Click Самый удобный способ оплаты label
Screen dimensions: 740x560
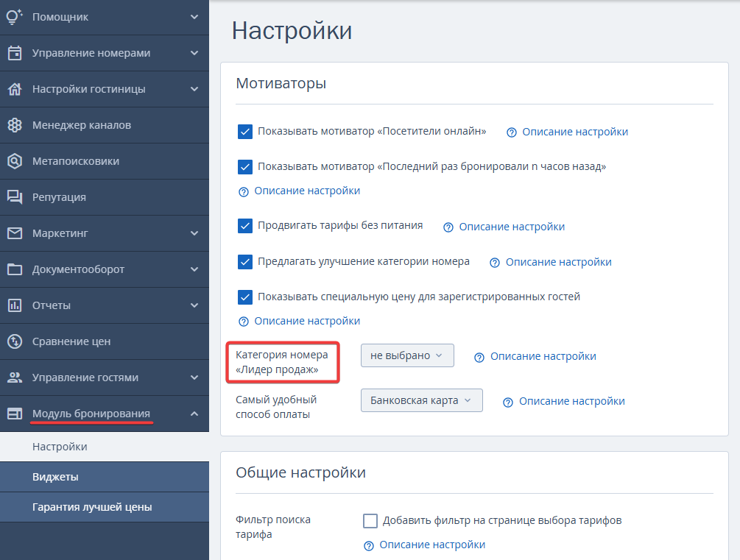[276, 407]
